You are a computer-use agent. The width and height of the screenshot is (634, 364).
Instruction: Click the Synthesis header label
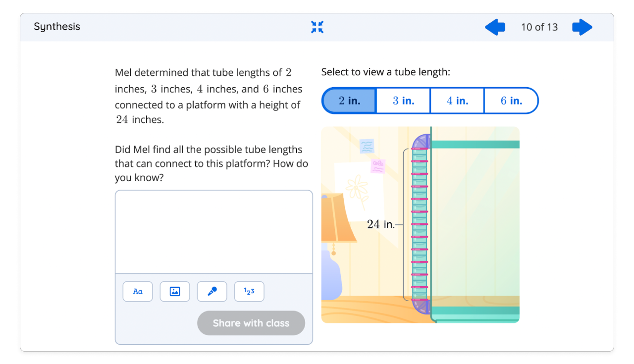pos(57,27)
